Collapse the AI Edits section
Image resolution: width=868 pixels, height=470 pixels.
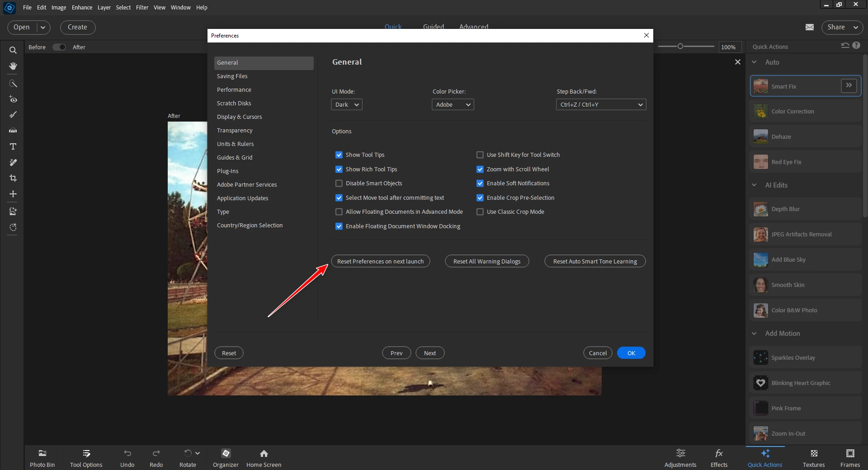[754, 185]
